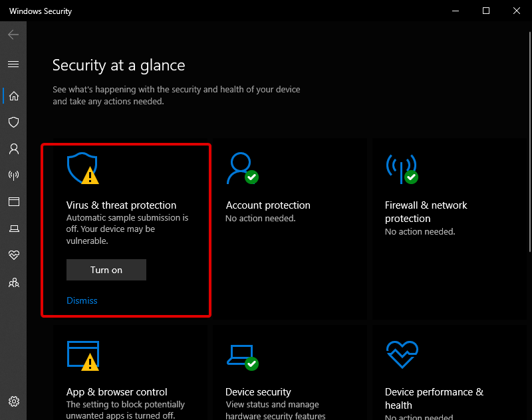The height and width of the screenshot is (420, 532).
Task: Dismiss the Virus & threat protection warning
Action: [x=82, y=300]
